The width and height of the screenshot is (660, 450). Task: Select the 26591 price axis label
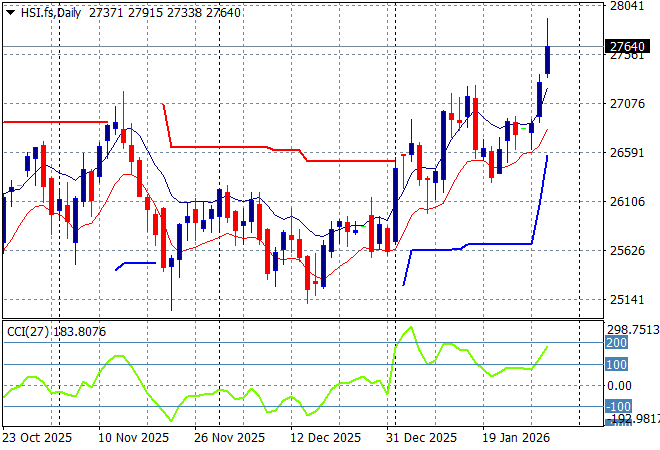(627, 152)
